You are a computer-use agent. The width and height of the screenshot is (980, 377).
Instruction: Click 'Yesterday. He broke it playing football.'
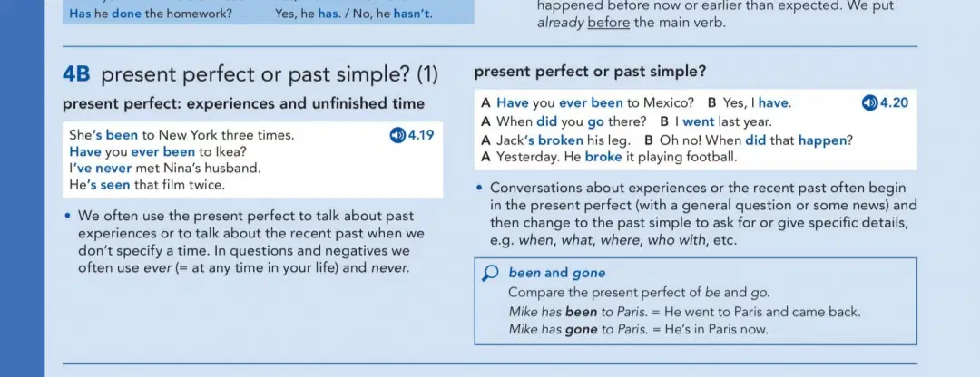coord(617,158)
